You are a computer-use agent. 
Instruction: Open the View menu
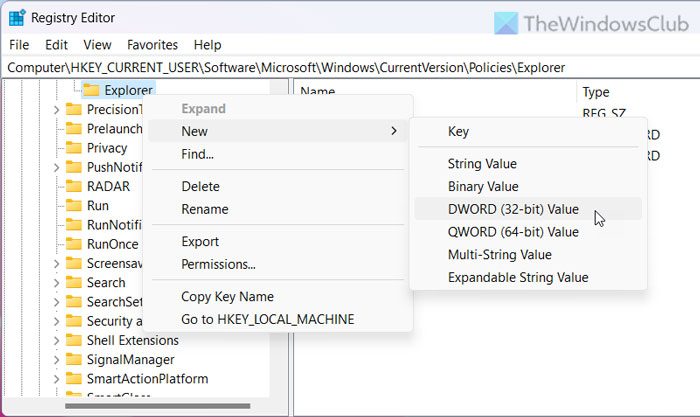(x=97, y=45)
